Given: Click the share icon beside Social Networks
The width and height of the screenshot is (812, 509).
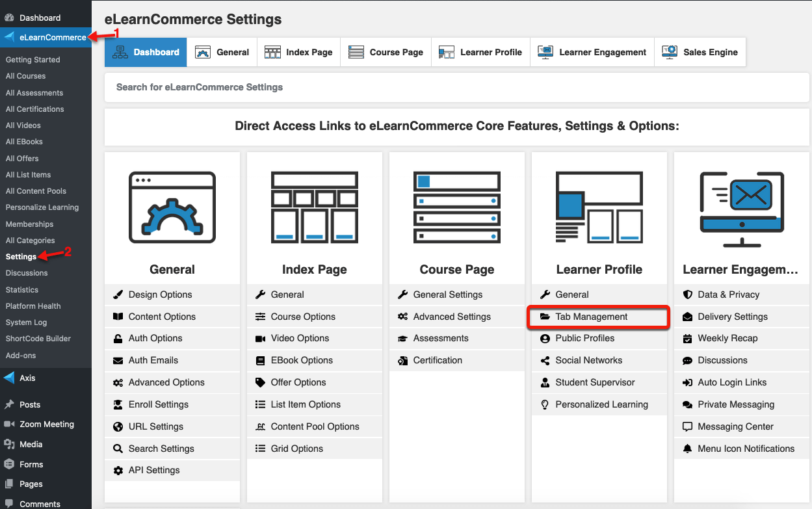Looking at the screenshot, I should pos(545,360).
